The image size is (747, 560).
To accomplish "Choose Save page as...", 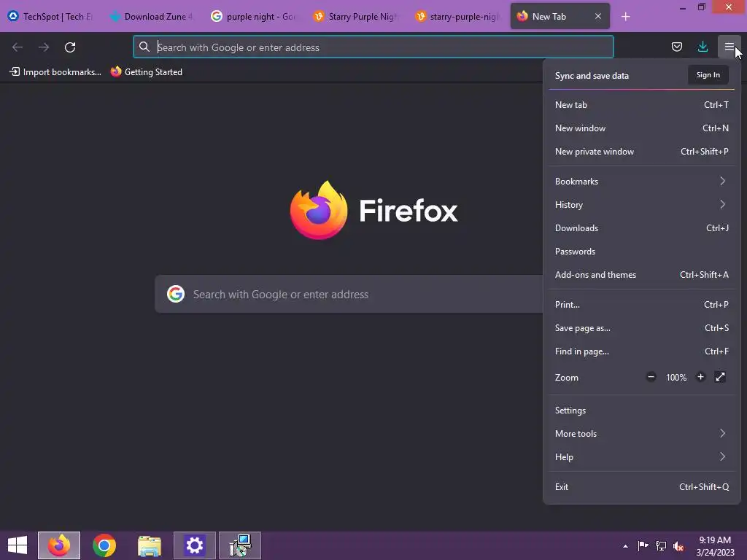I will 642,328.
